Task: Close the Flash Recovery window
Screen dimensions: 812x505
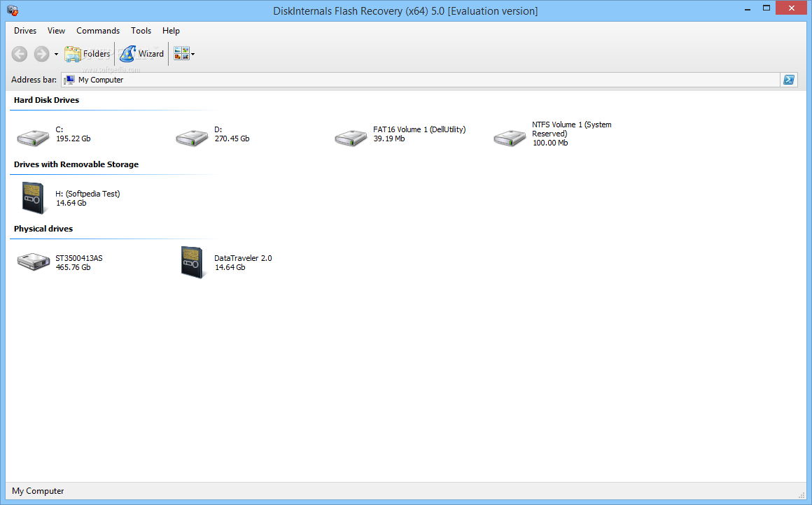Action: tap(791, 8)
